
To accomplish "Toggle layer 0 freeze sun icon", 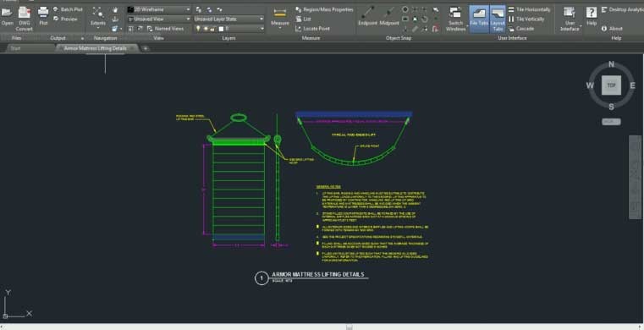I will click(x=206, y=28).
